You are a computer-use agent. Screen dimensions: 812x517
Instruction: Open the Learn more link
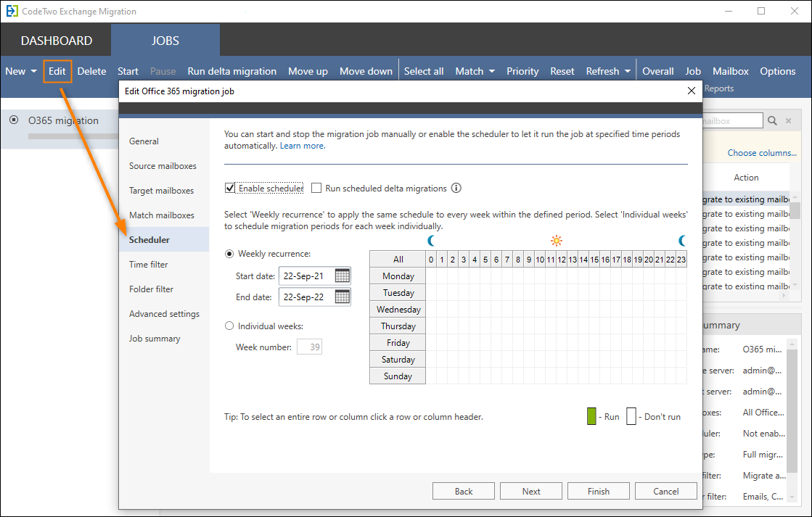[303, 146]
